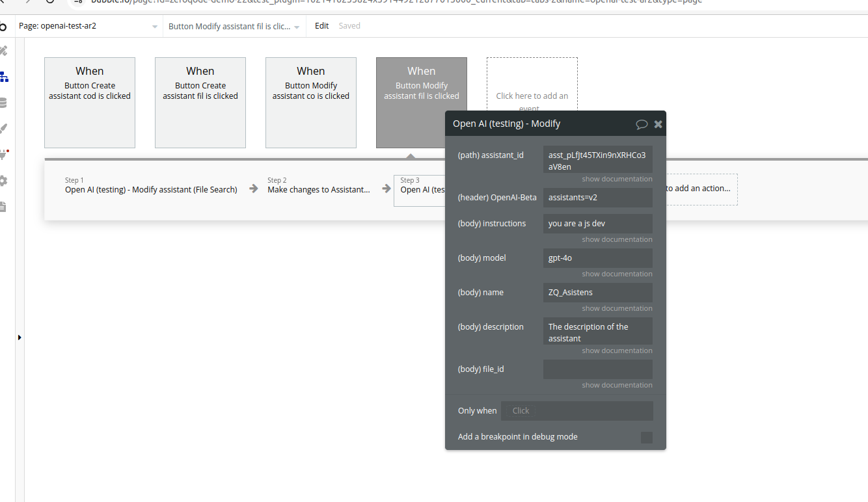Select the Button Create assistant fil event

[x=200, y=103]
